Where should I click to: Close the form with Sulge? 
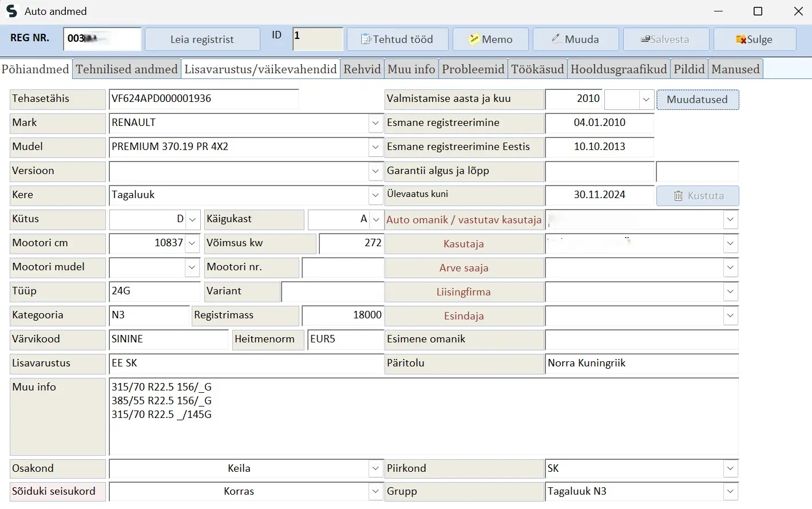pyautogui.click(x=755, y=40)
